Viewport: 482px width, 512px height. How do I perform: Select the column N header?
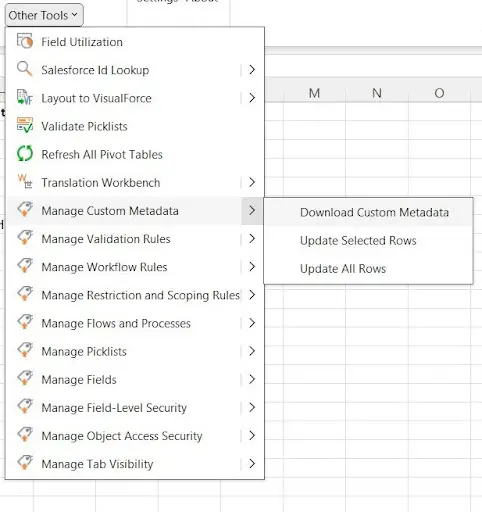coord(377,93)
